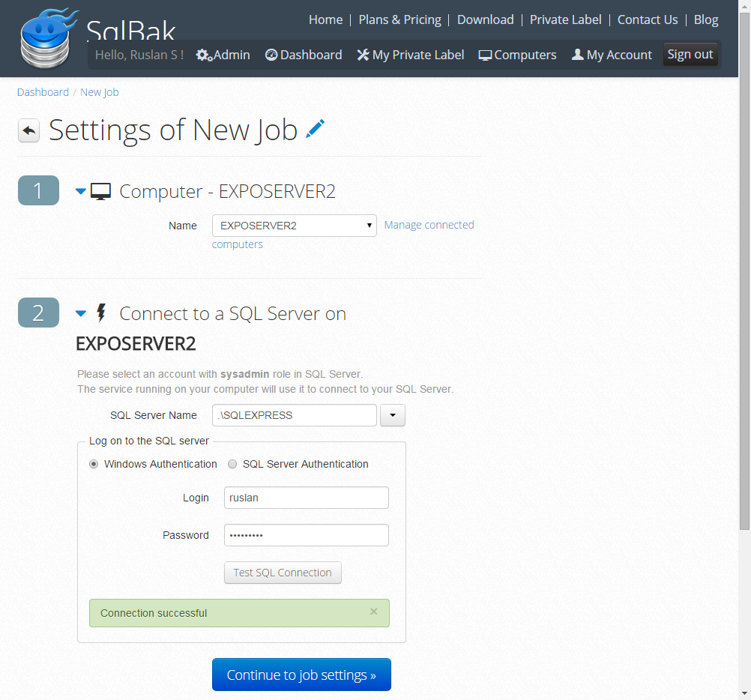Screen dimensions: 751x700
Task: Click the Password input field
Action: (x=306, y=535)
